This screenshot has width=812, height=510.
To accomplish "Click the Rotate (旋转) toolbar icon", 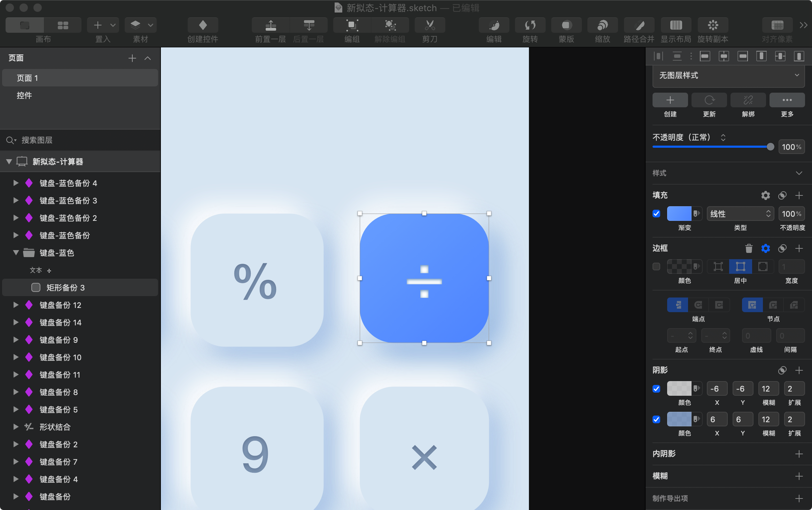I will pos(530,25).
